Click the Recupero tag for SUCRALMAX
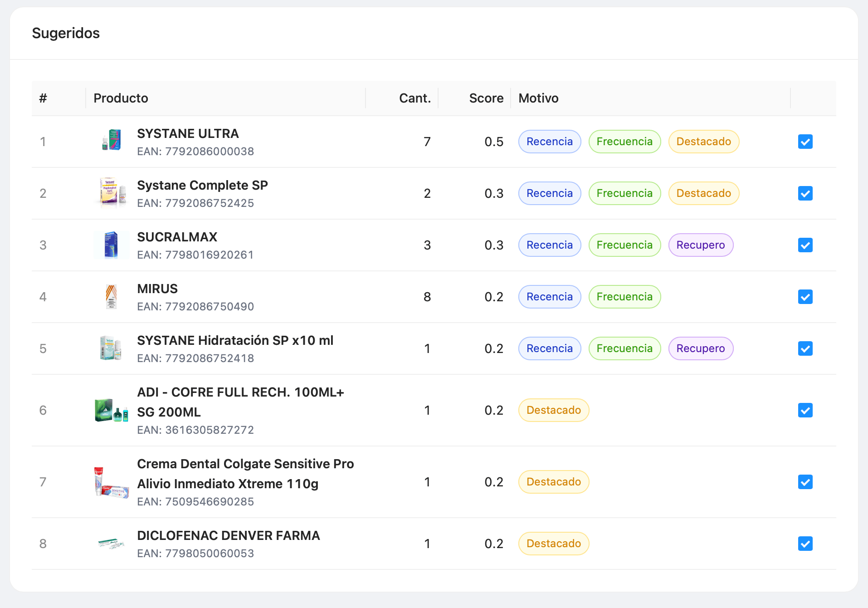The width and height of the screenshot is (868, 608). pyautogui.click(x=701, y=245)
